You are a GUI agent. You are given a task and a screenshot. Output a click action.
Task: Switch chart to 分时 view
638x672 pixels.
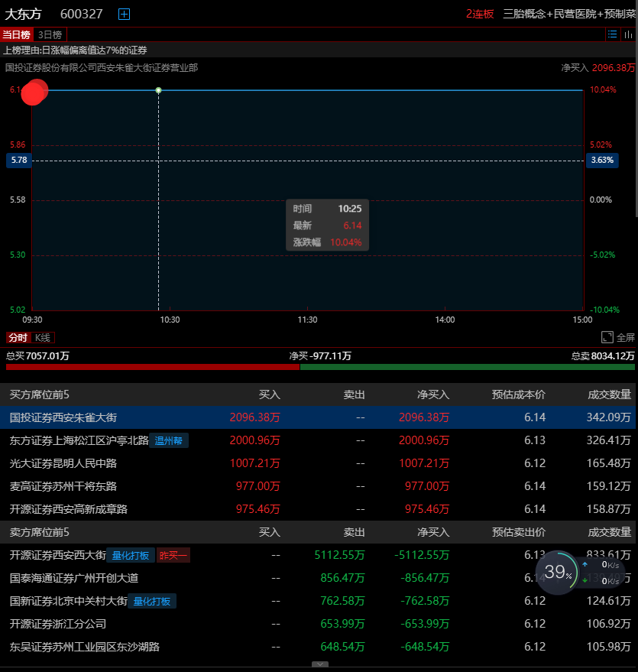pyautogui.click(x=18, y=338)
